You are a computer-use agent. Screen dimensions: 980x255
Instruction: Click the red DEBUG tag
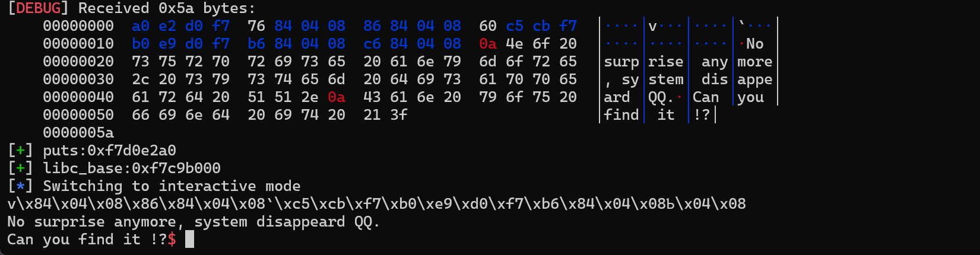(x=39, y=8)
